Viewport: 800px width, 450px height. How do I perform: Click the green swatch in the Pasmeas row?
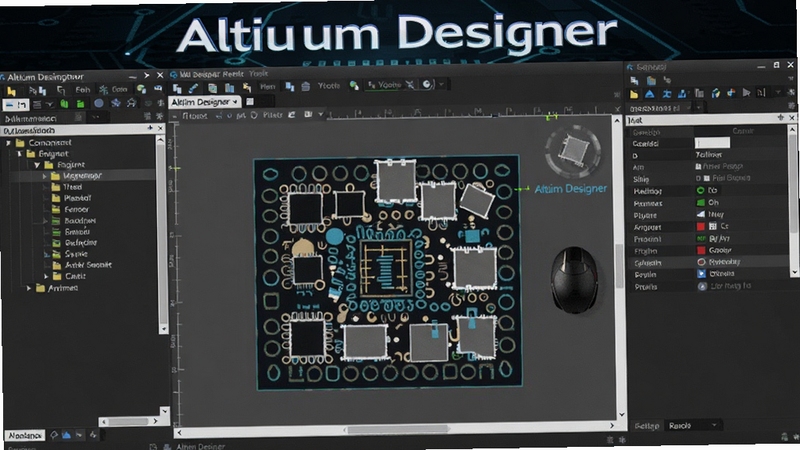701,203
